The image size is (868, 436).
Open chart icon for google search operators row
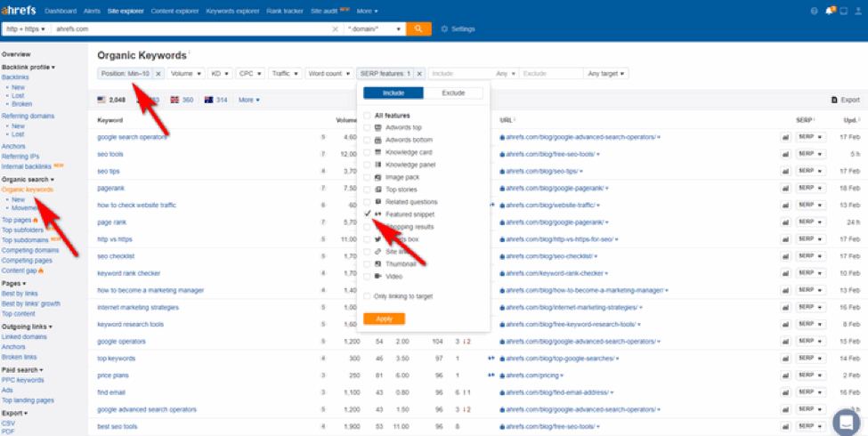tap(785, 137)
